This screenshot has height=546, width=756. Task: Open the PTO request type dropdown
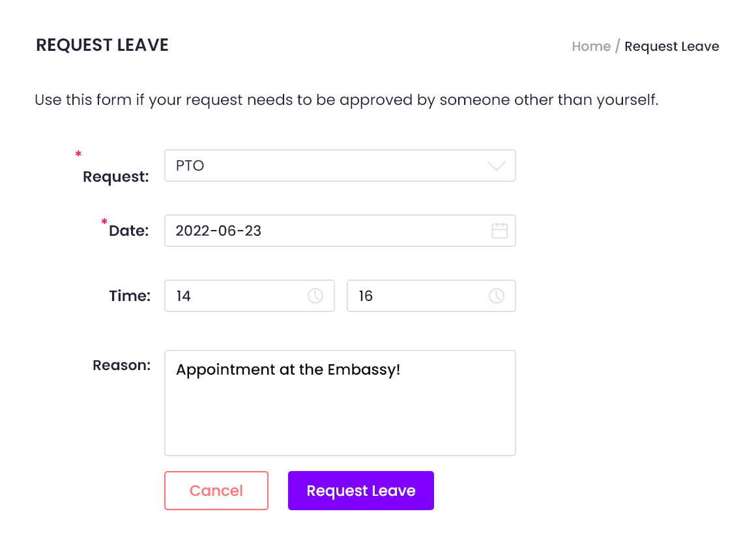(x=340, y=165)
